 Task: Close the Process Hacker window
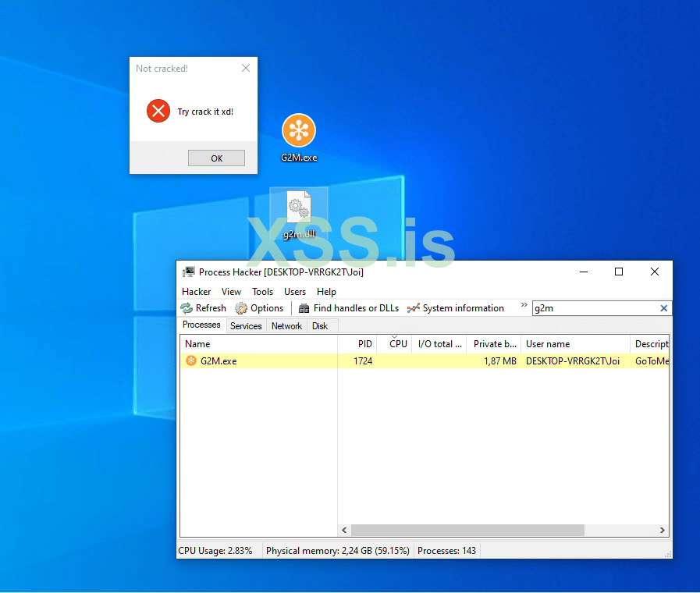655,272
